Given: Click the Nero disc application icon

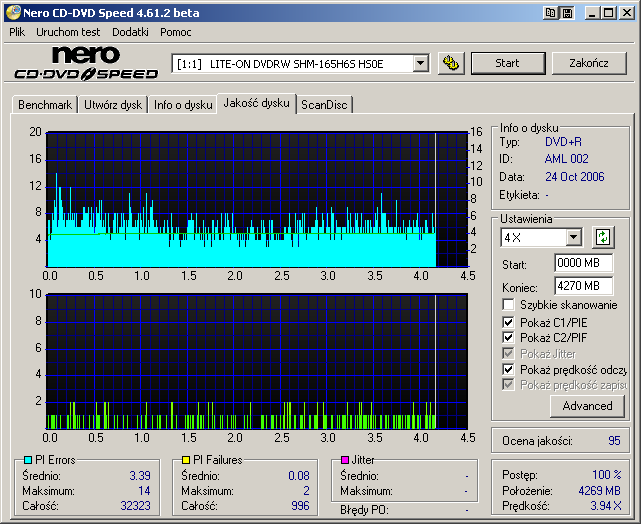Looking at the screenshot, I should click(x=13, y=13).
